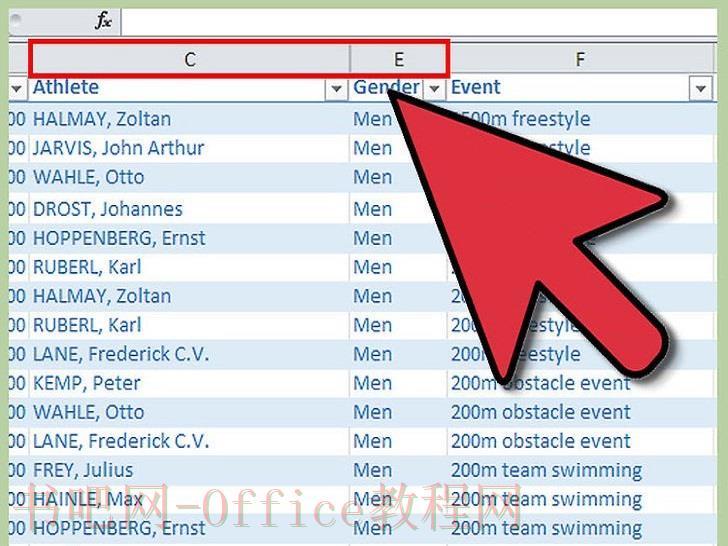The width and height of the screenshot is (728, 546).
Task: Click 200m obstacle event in LANE, Frederick row
Action: (541, 441)
